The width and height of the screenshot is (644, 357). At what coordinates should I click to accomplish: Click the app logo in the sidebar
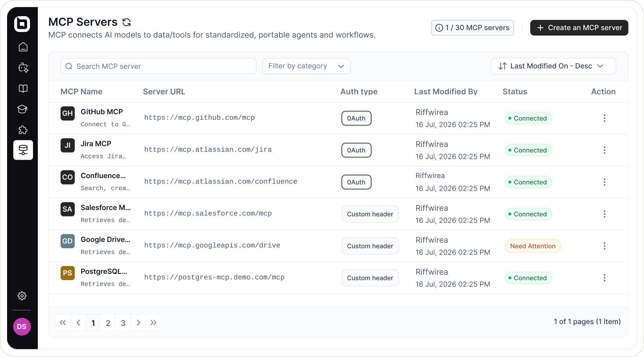click(x=22, y=24)
